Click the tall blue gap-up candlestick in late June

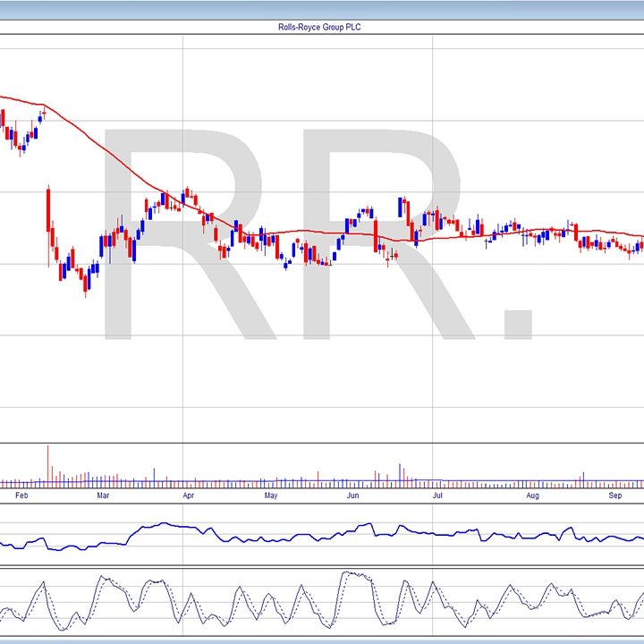point(402,208)
